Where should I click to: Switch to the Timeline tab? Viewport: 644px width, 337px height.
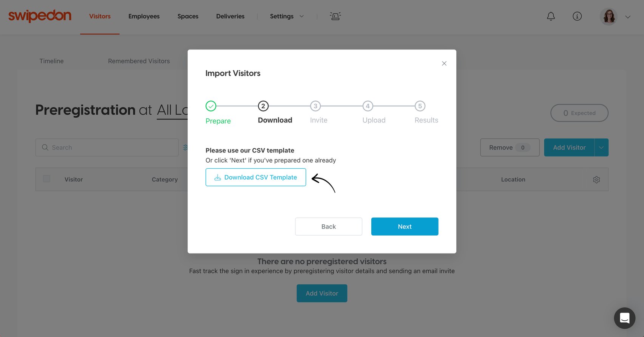(51, 61)
